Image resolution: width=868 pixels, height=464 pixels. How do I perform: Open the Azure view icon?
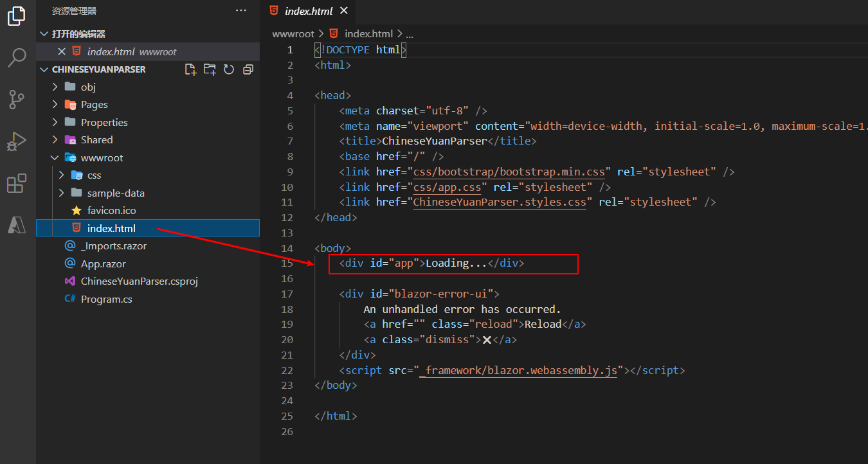point(17,224)
